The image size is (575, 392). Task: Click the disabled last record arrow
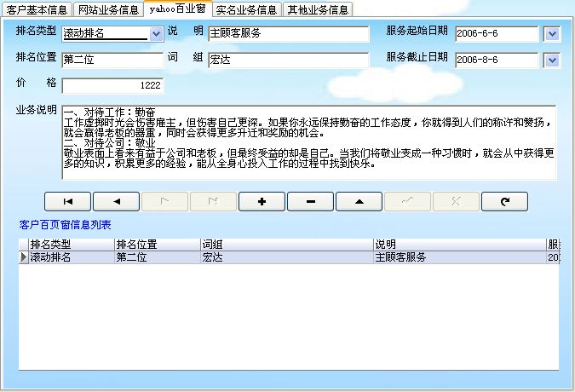coord(213,201)
